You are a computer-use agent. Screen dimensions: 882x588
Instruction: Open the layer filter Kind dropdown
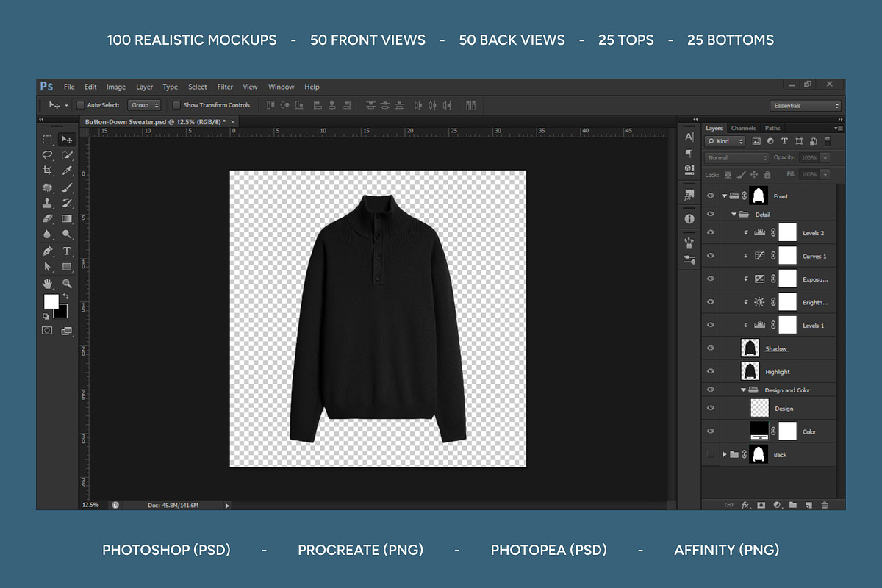click(x=725, y=141)
